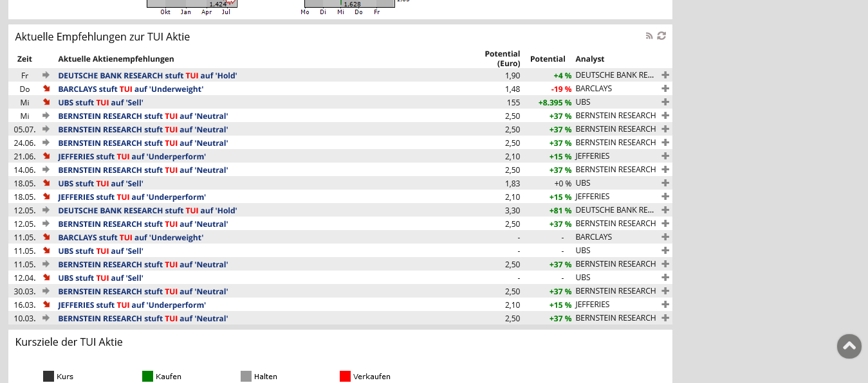Expand the Fr Deutsche Bank row with plus
The image size is (868, 383).
coord(665,75)
